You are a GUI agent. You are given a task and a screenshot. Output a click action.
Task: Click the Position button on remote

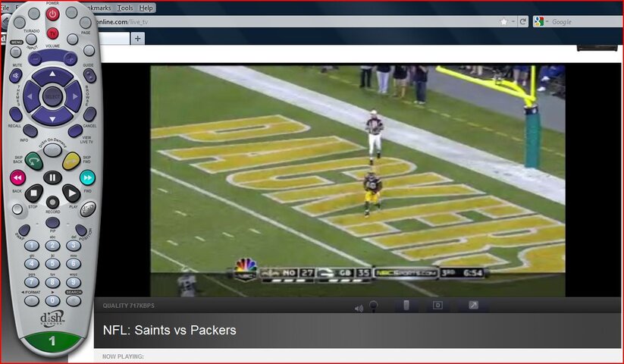[x=81, y=230]
